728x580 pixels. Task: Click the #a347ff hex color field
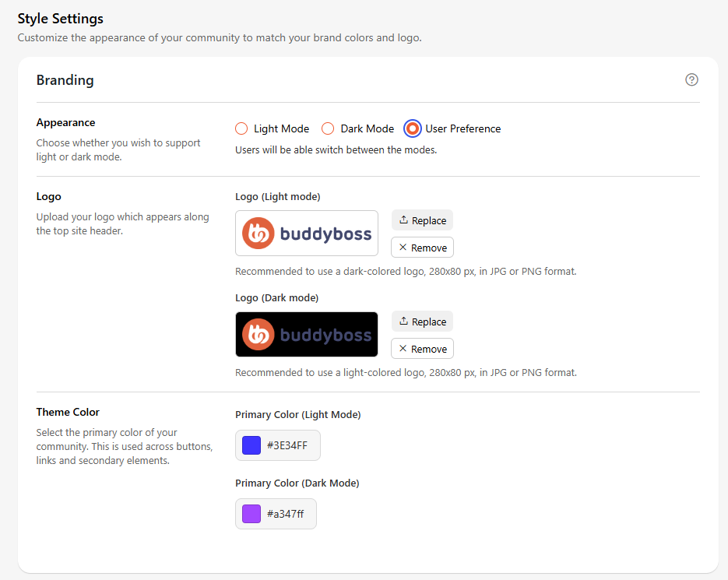click(x=276, y=514)
